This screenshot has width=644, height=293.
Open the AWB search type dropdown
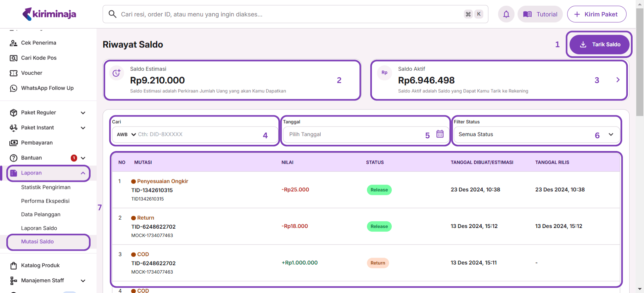coord(126,134)
